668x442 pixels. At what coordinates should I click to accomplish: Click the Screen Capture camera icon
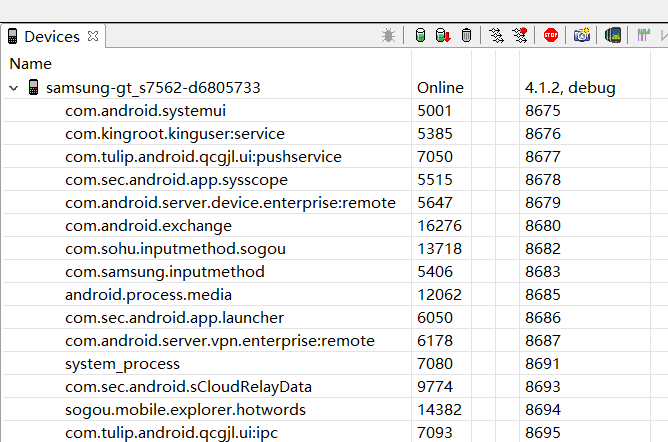(582, 35)
